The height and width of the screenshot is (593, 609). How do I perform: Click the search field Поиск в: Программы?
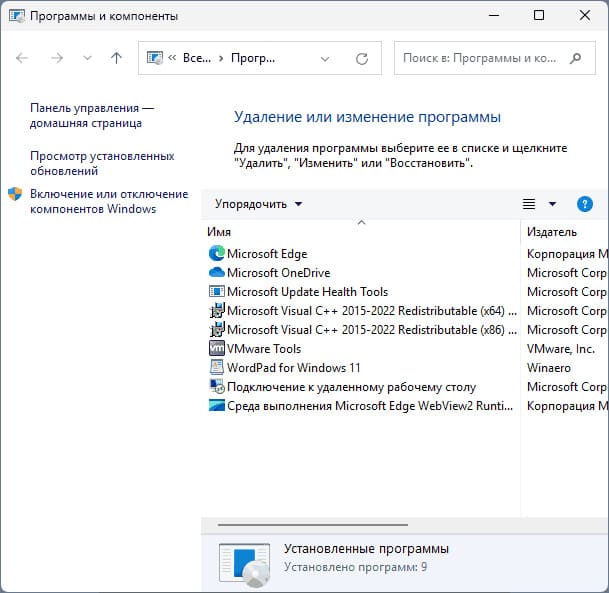[480, 58]
